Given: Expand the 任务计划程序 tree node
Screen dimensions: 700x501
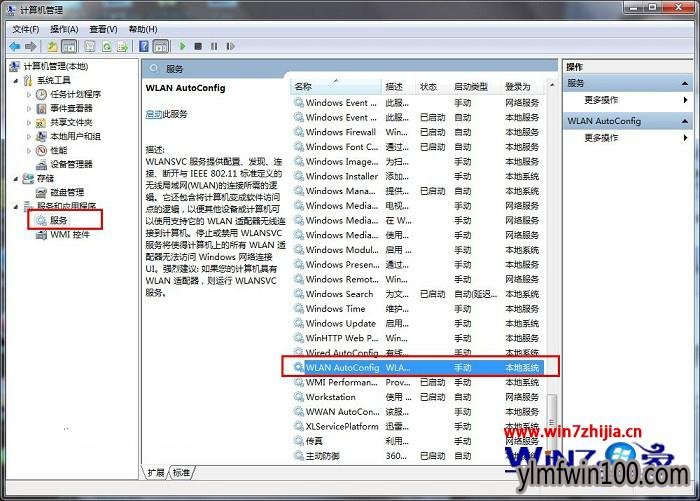Looking at the screenshot, I should (29, 95).
